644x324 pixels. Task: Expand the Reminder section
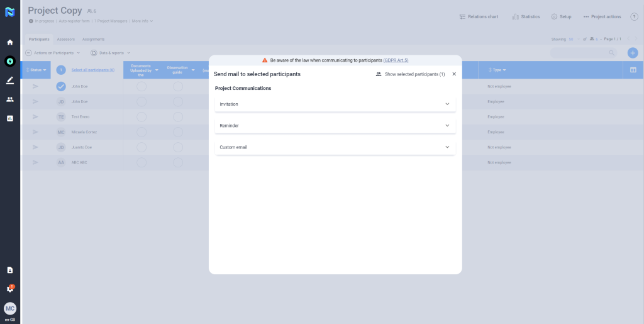pos(335,126)
